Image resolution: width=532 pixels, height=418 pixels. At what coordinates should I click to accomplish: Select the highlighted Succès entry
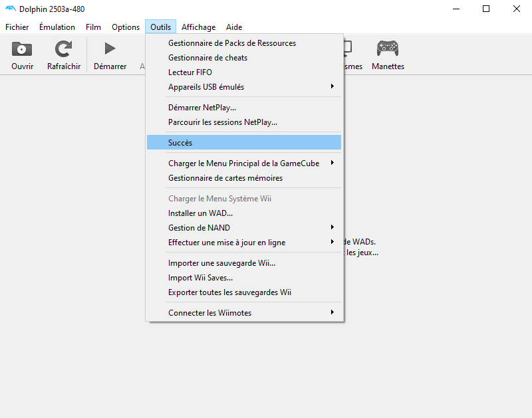(182, 142)
